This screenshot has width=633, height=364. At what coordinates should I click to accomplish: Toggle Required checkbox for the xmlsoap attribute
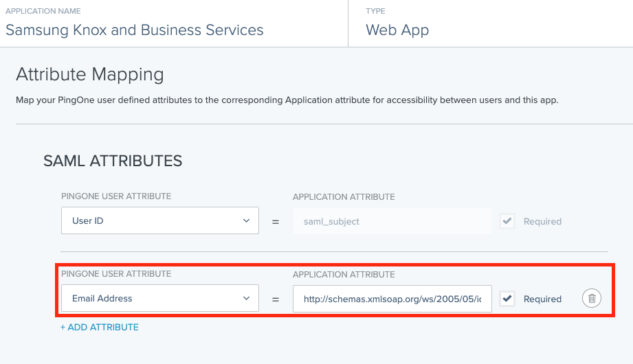click(507, 299)
